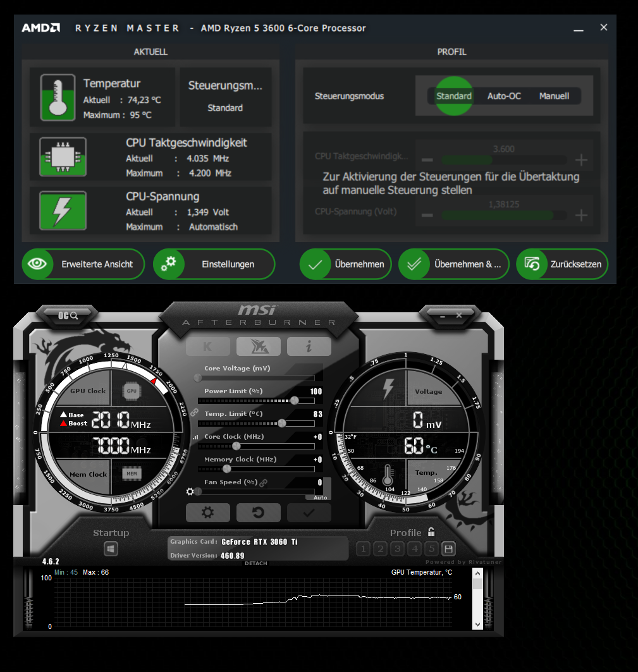The image size is (638, 672).
Task: Increase CPU-Spannung with plus button
Action: (x=581, y=215)
